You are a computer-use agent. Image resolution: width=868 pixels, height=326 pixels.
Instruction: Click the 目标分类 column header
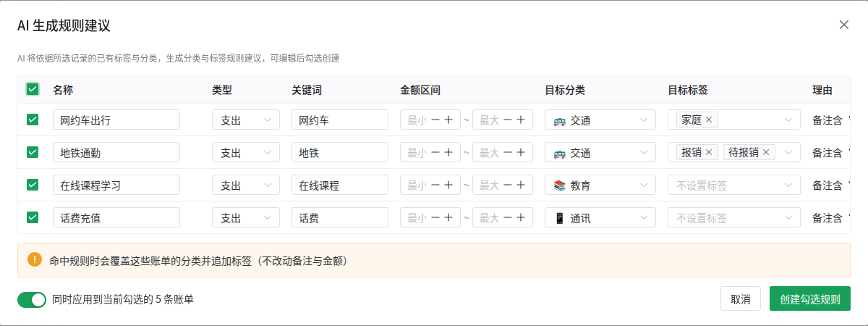[x=565, y=90]
